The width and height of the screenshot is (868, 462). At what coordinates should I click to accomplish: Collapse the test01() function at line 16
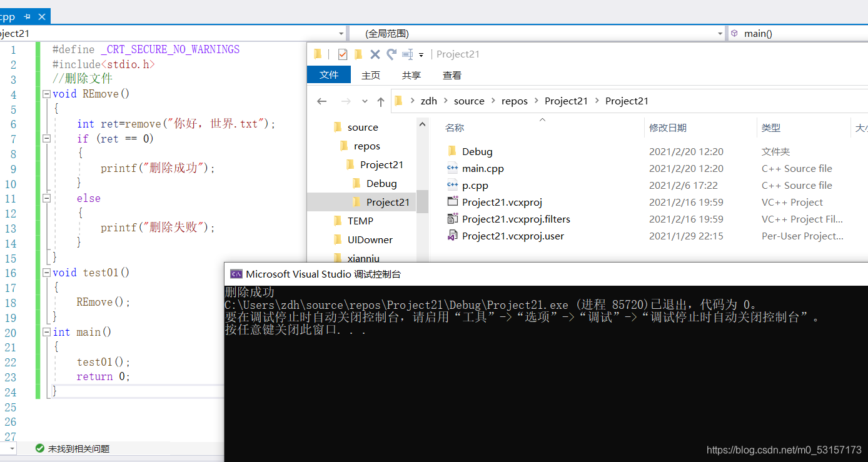pyautogui.click(x=46, y=273)
